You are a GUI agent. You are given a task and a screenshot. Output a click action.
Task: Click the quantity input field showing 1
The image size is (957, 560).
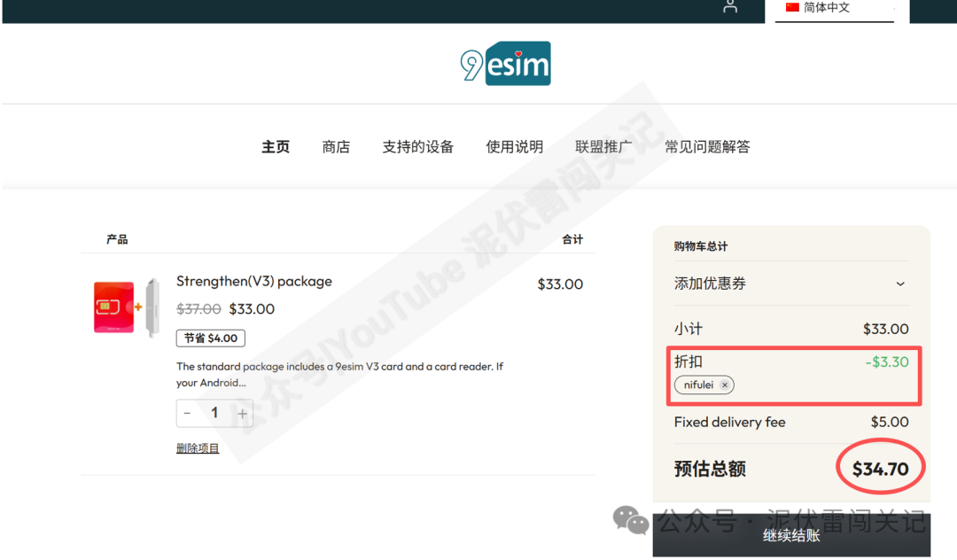coord(214,413)
